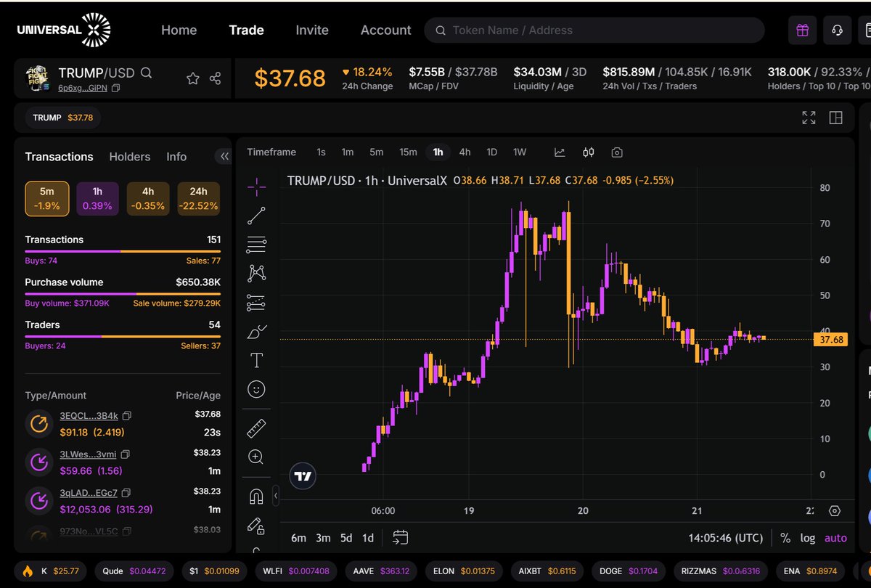Take chart snapshot with camera icon

[617, 152]
